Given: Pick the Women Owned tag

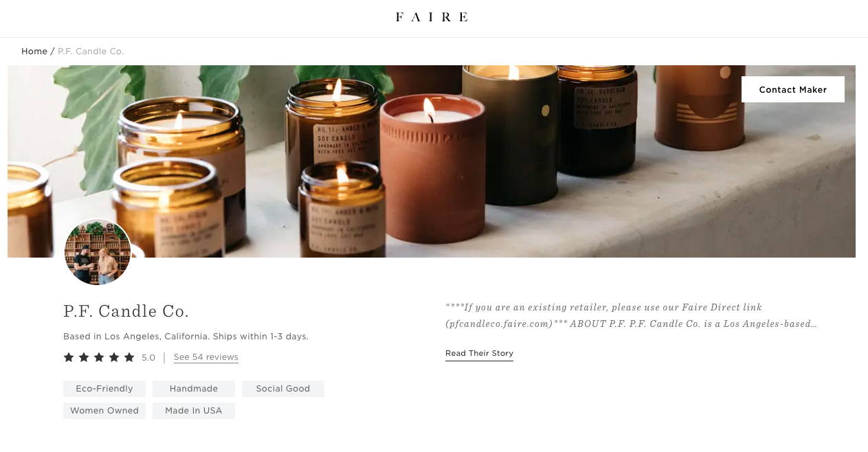Looking at the screenshot, I should (104, 411).
